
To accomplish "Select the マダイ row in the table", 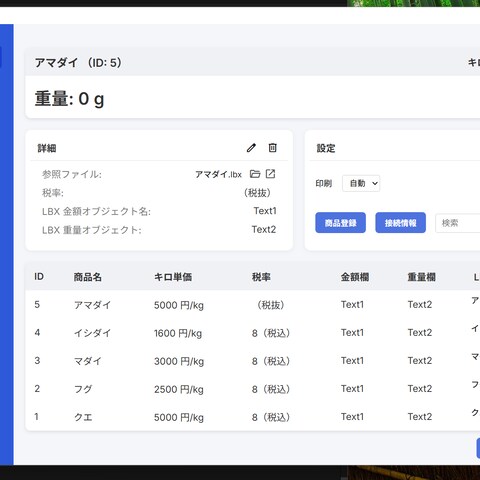I will pos(253,361).
